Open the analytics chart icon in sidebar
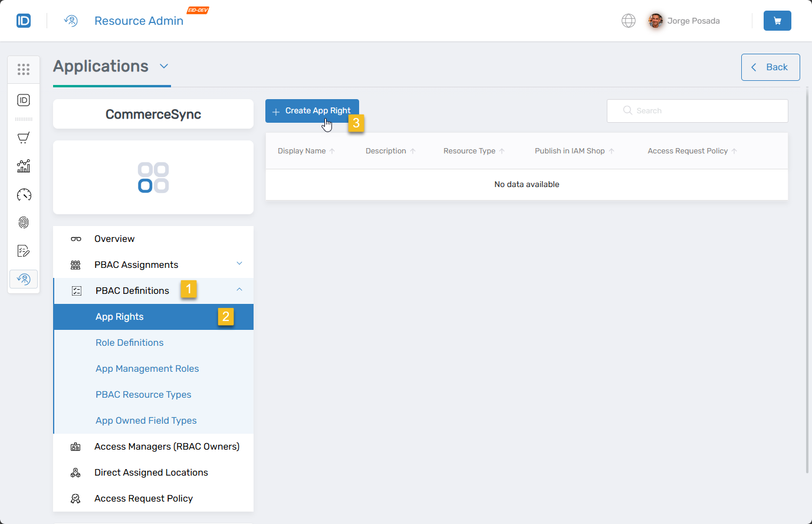This screenshot has height=524, width=812. coord(24,166)
